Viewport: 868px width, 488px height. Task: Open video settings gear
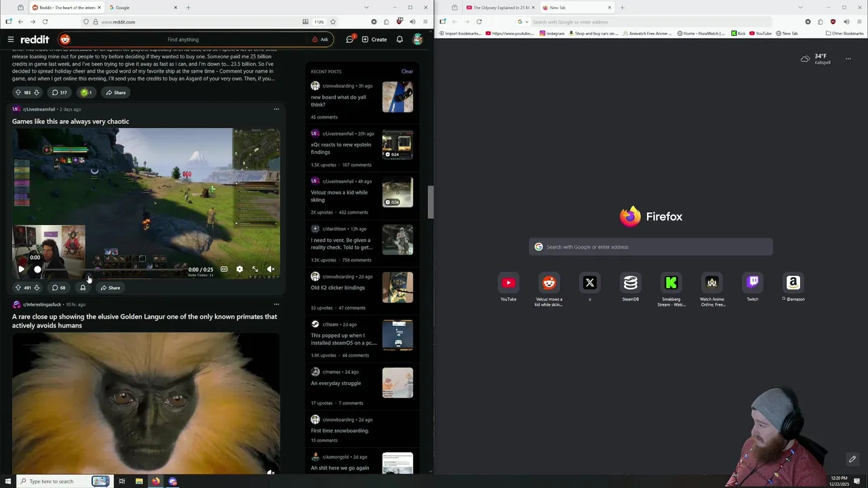pos(239,269)
